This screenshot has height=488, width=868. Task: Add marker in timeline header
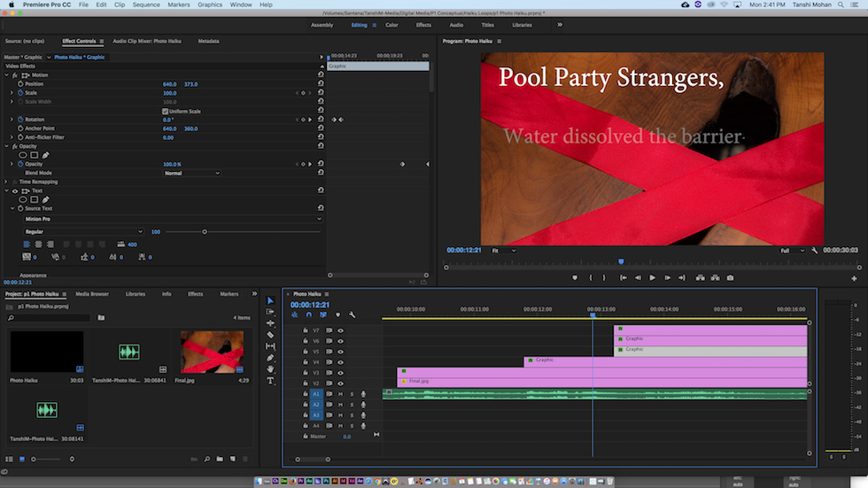click(337, 314)
